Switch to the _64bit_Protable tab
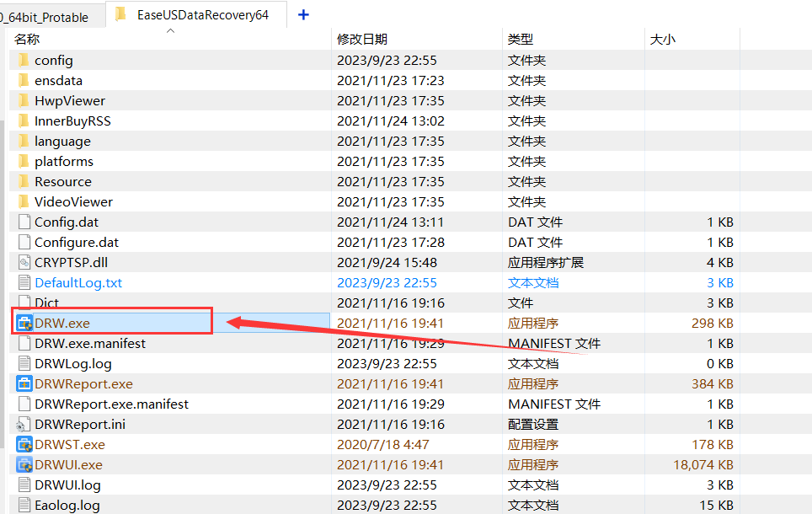 (46, 15)
